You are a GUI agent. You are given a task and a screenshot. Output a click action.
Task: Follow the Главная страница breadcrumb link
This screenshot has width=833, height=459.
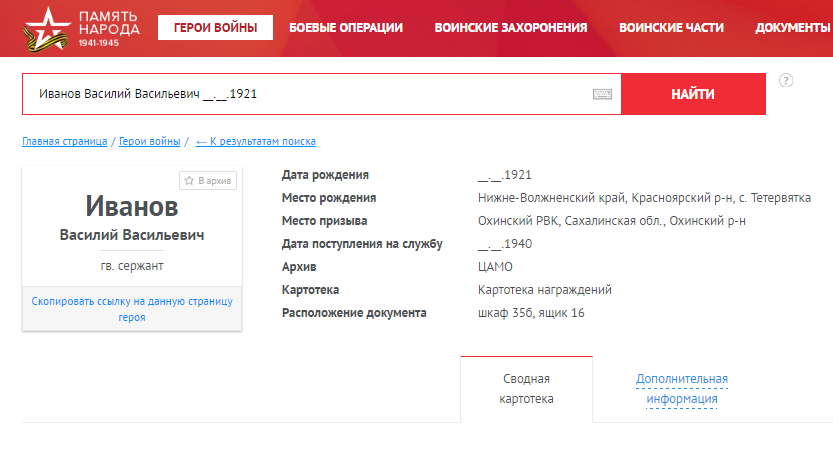tap(64, 141)
